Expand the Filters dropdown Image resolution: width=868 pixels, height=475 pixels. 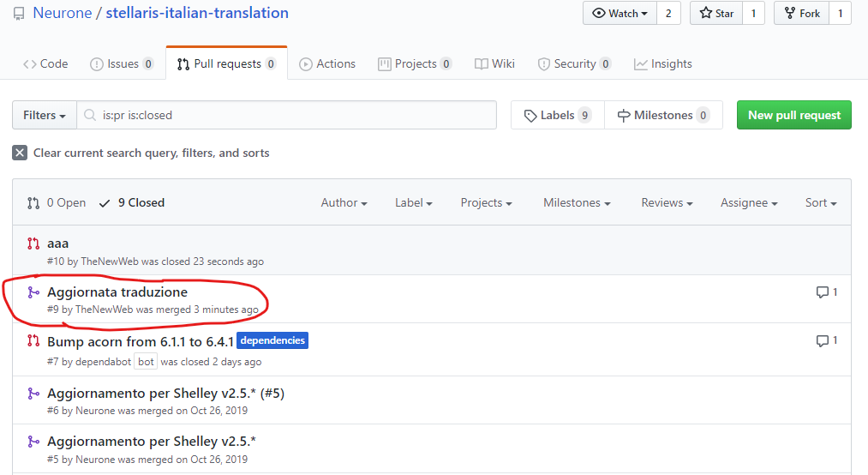pos(45,115)
